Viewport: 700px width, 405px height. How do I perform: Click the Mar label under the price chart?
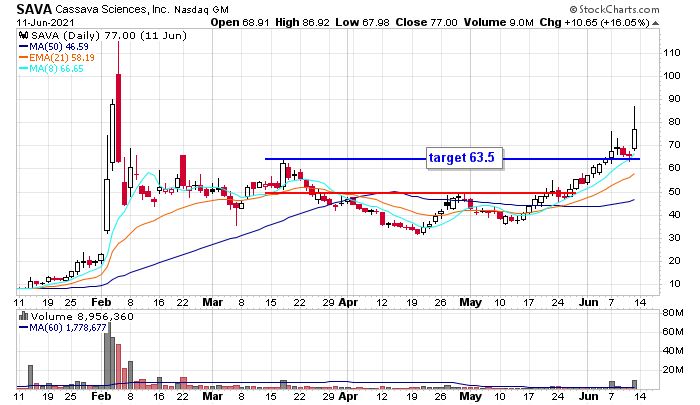(212, 302)
